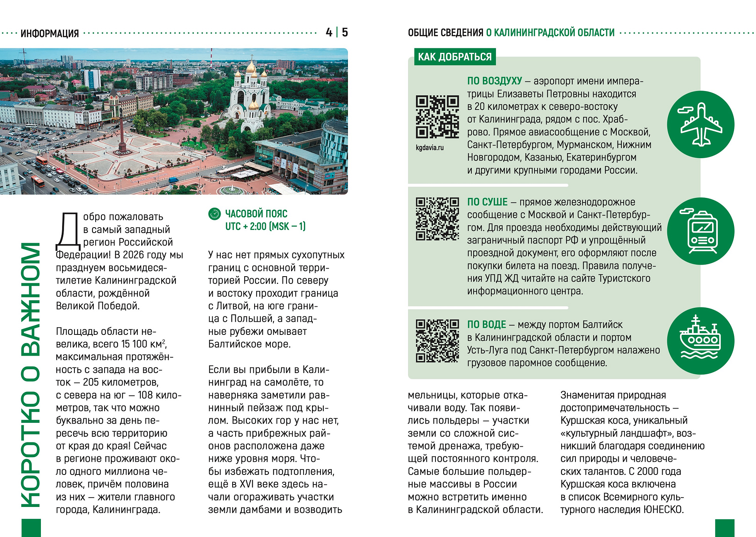
Task: Click the line 'информационного центра.'
Action: pyautogui.click(x=525, y=291)
